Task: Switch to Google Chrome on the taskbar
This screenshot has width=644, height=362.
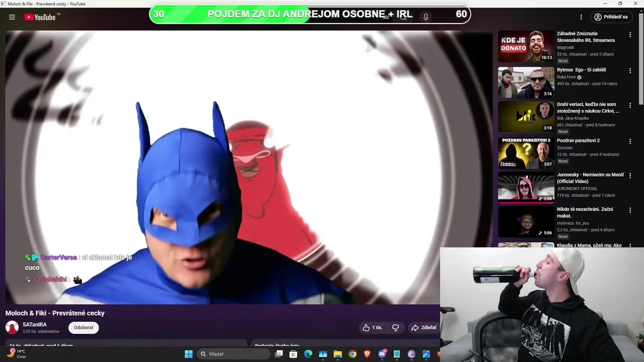Action: pyautogui.click(x=352, y=354)
